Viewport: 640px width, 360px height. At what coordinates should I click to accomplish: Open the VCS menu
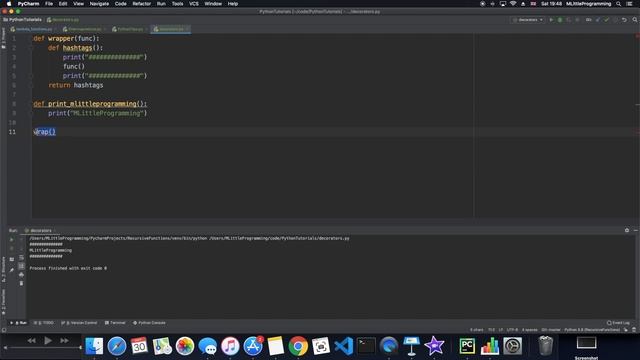(193, 4)
